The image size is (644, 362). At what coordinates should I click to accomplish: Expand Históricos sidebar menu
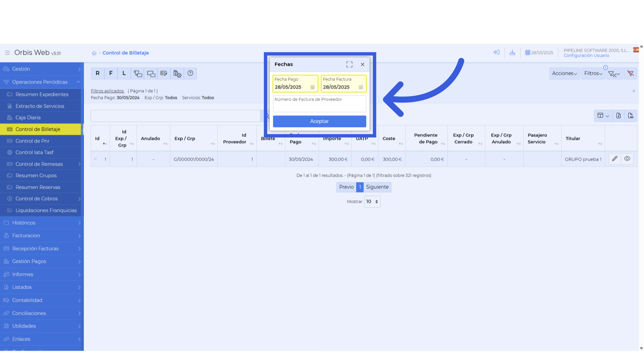(x=42, y=223)
